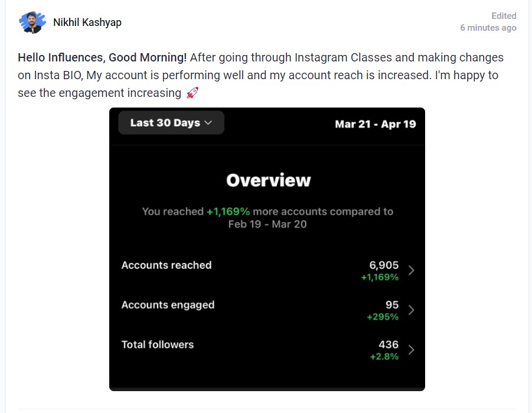Click the chevron beside Accounts reached
The height and width of the screenshot is (413, 532).
[x=411, y=271]
